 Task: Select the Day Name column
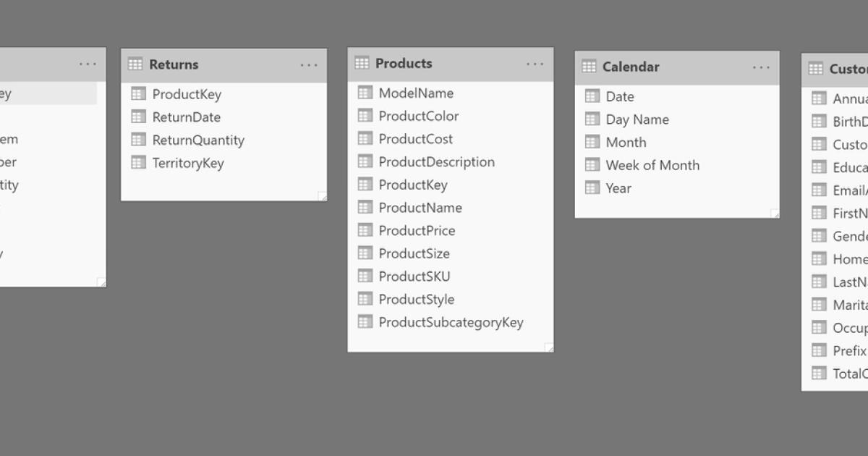click(x=637, y=119)
